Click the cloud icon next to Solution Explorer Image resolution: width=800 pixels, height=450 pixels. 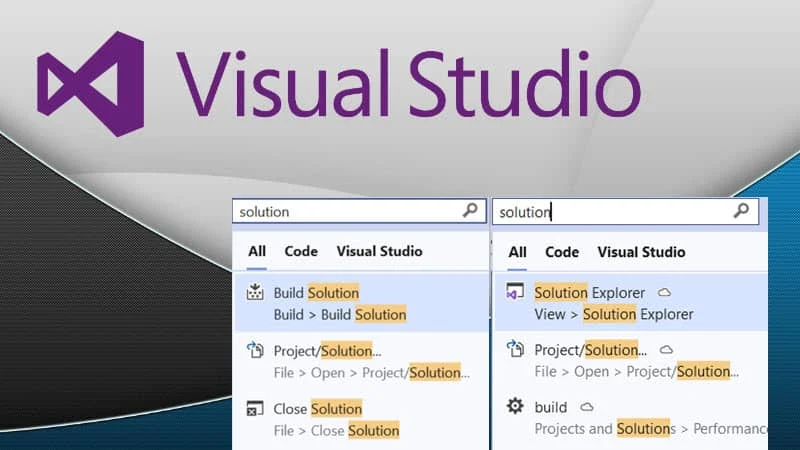click(x=664, y=292)
